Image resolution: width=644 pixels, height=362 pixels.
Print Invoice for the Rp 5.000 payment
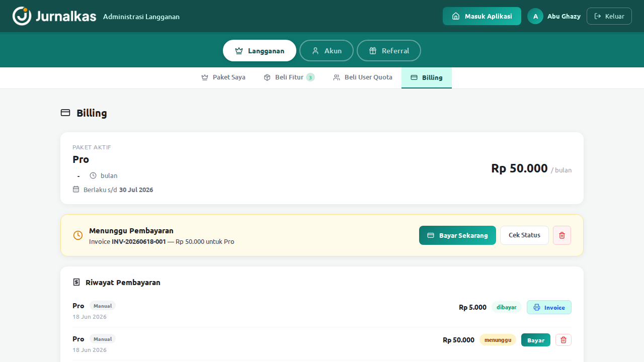tap(549, 307)
